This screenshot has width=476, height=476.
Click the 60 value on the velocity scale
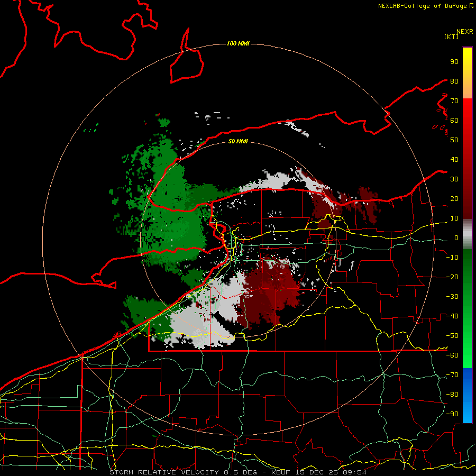click(x=454, y=120)
